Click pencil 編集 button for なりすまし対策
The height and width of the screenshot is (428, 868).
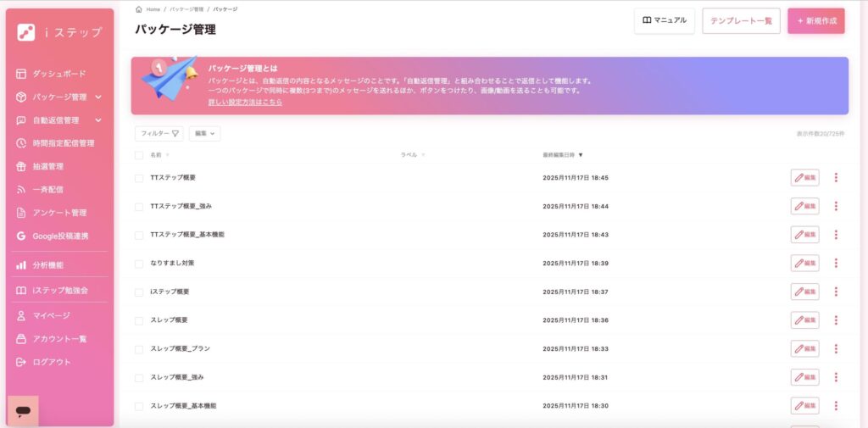tap(804, 263)
